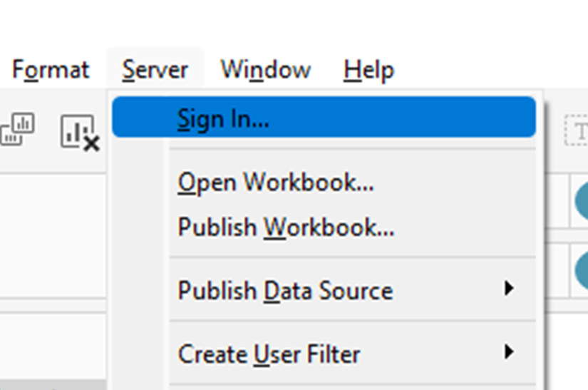
Task: Select the Publish Workbook option
Action: (285, 227)
